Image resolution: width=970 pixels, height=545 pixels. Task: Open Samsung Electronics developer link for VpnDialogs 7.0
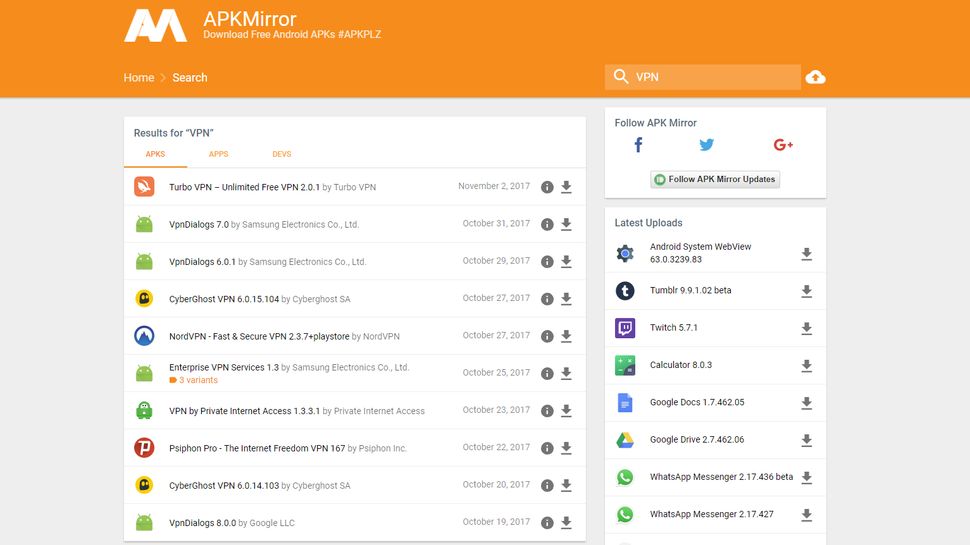click(301, 225)
